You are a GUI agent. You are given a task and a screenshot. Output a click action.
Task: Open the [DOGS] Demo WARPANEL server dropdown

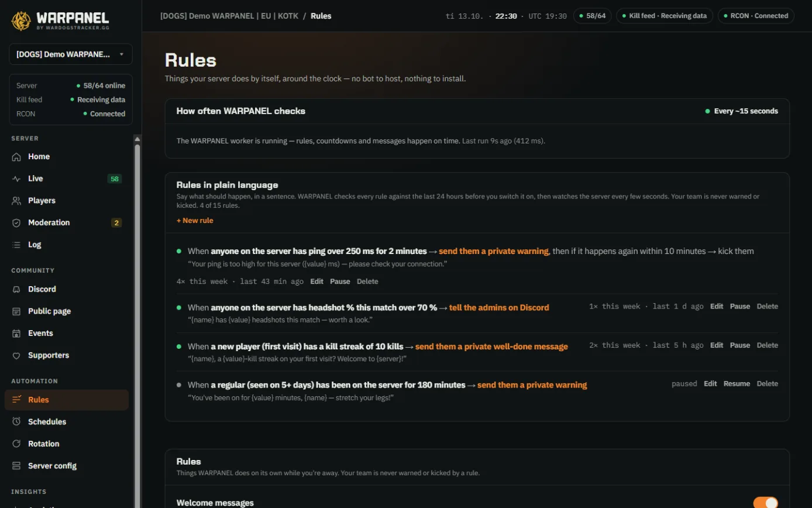point(71,54)
